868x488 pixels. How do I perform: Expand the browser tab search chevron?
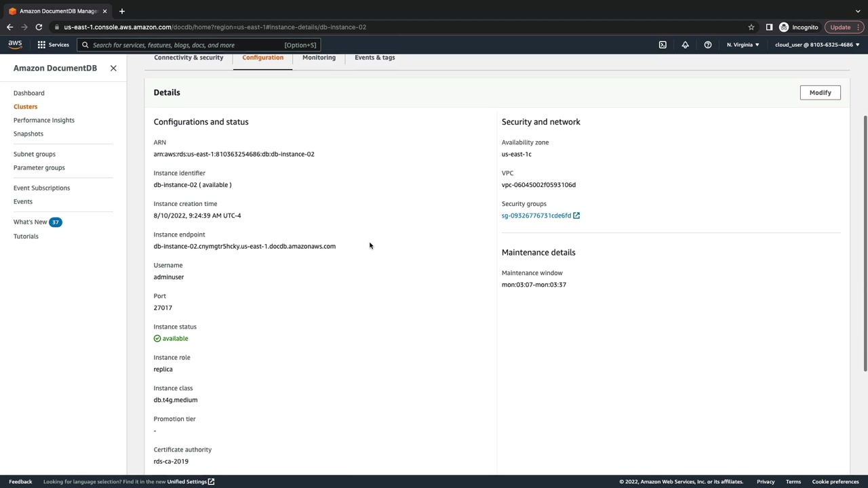(x=858, y=11)
